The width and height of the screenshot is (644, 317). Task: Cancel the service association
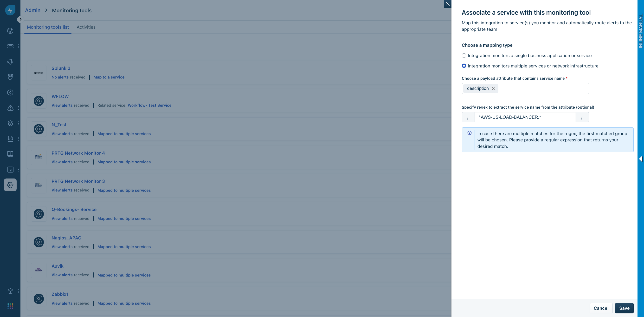click(601, 308)
